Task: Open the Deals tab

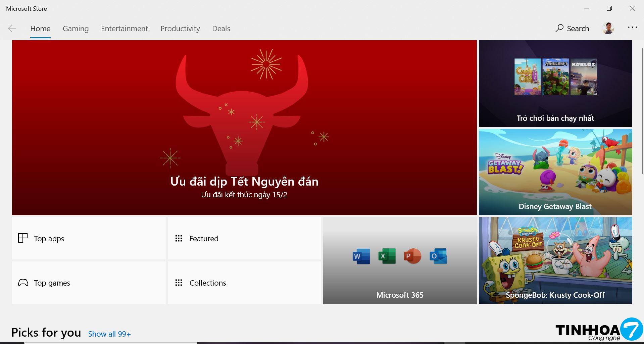Action: point(221,29)
